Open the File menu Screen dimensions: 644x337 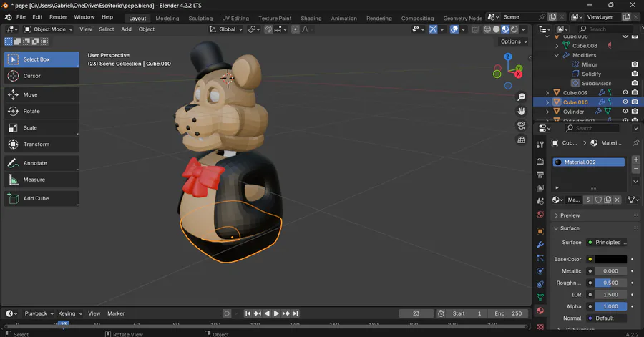click(x=21, y=17)
